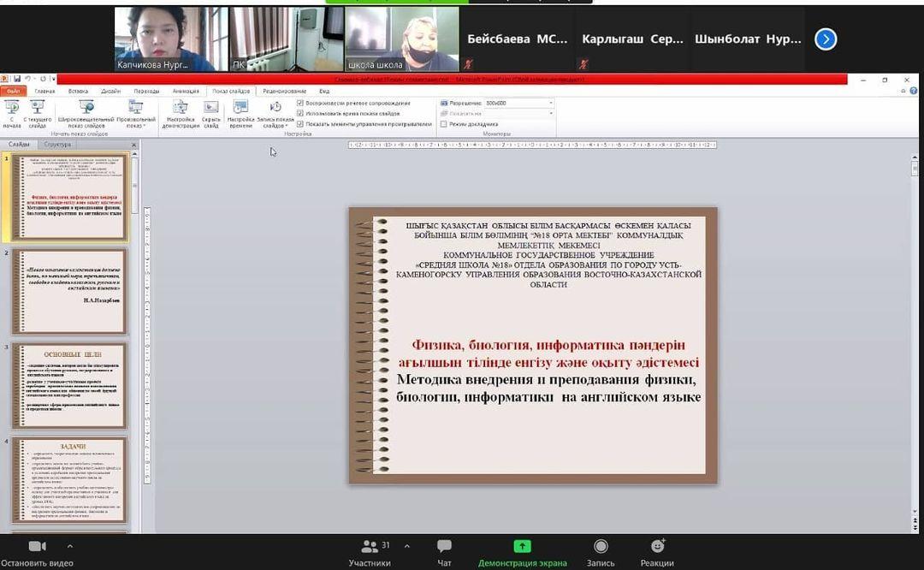Screen dimensions: 924x570
Task: Start slideshow from current slide
Action: click(37, 114)
